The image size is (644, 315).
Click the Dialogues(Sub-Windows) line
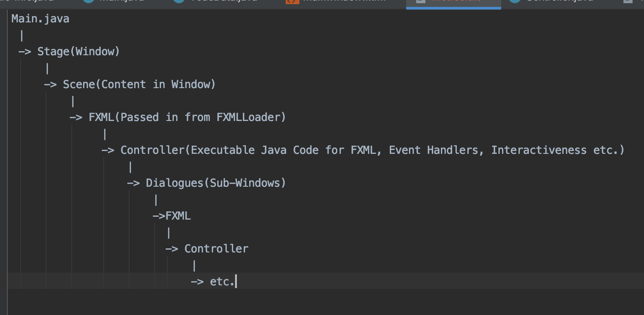pos(206,183)
